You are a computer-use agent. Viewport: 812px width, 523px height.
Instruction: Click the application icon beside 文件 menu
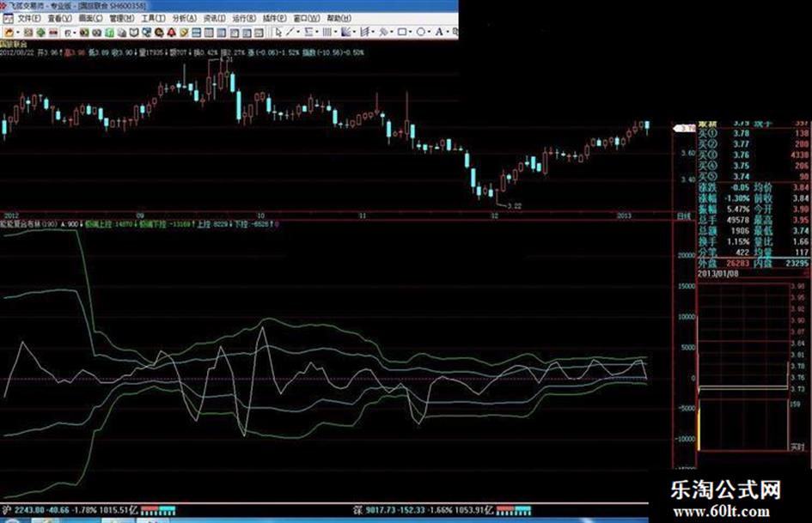pos(8,19)
